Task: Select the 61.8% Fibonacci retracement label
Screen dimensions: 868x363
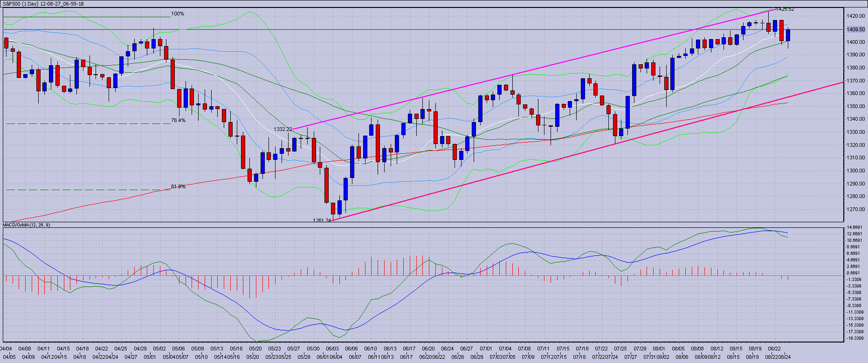Action: pos(178,186)
